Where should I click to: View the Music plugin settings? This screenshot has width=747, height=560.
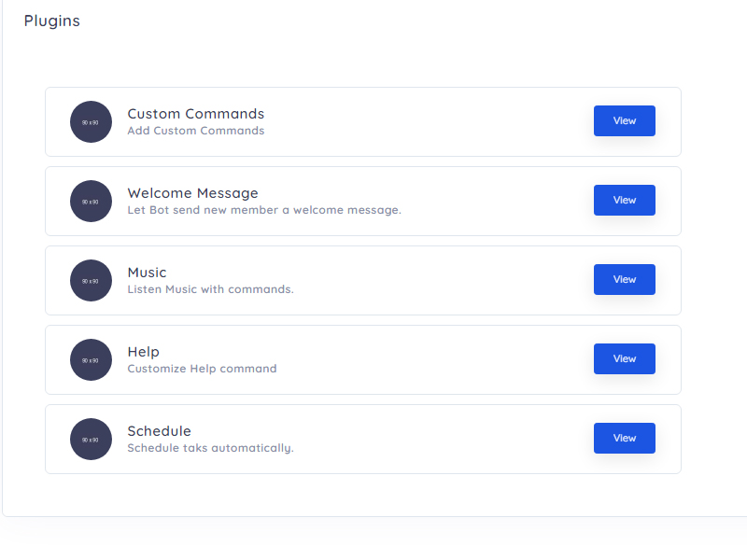624,279
